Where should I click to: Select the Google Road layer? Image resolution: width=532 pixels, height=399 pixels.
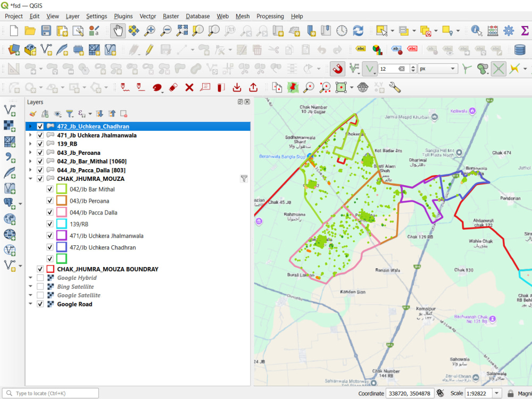coord(74,304)
